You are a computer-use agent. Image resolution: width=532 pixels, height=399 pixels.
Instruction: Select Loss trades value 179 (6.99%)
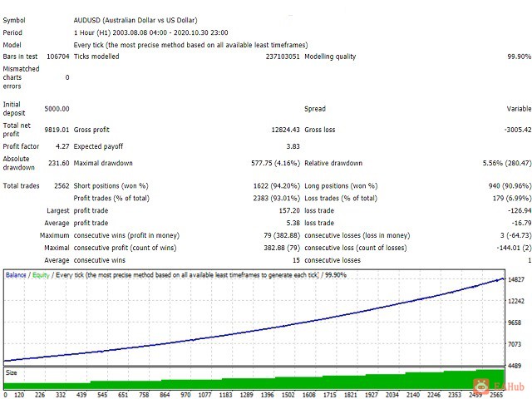pos(512,198)
